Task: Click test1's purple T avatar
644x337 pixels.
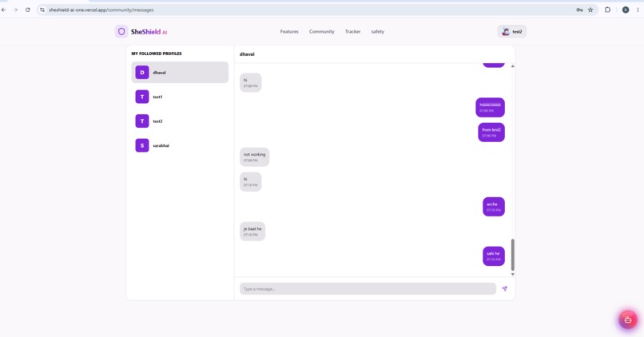Action: tap(142, 97)
